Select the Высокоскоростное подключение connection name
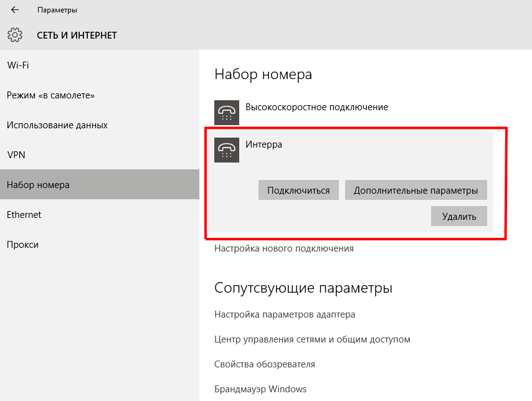Image resolution: width=532 pixels, height=401 pixels. tap(316, 107)
